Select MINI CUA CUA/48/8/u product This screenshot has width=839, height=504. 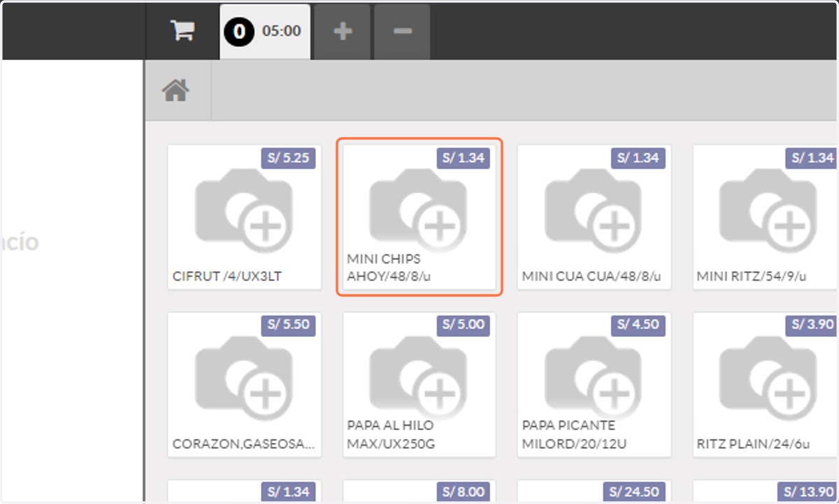click(x=594, y=217)
